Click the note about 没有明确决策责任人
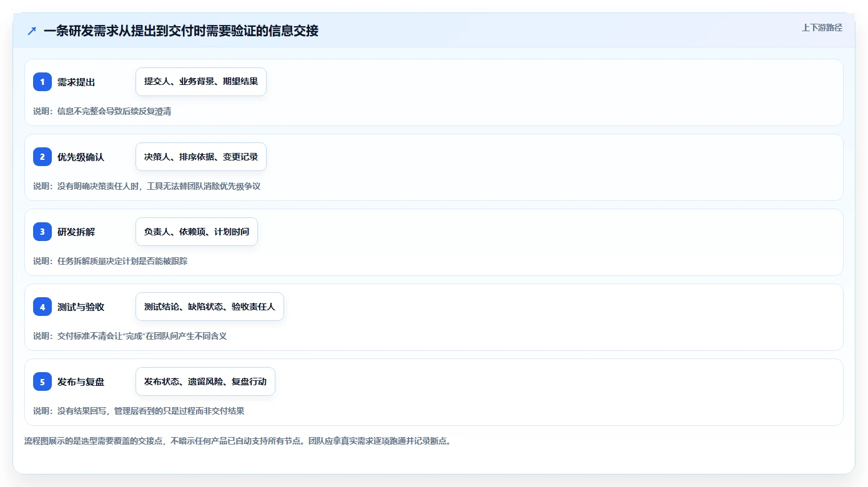 [x=147, y=186]
